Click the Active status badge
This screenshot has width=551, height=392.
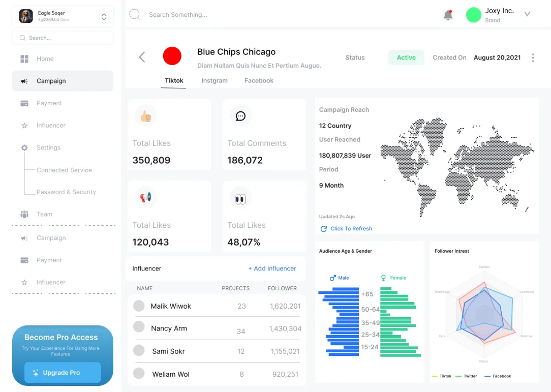click(x=406, y=57)
